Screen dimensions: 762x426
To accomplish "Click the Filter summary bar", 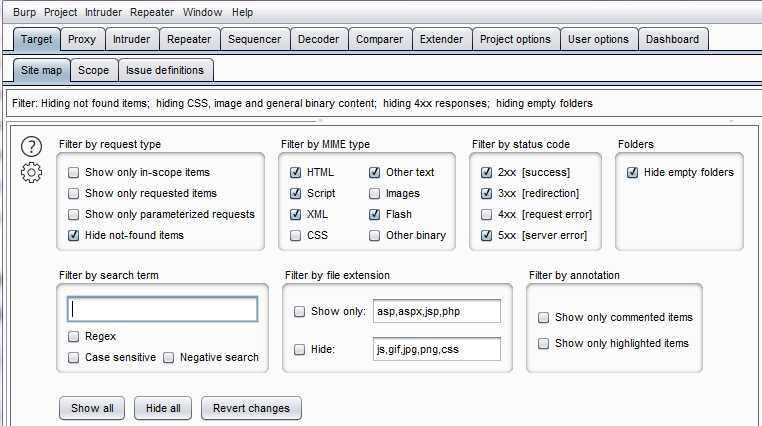I will tap(384, 103).
